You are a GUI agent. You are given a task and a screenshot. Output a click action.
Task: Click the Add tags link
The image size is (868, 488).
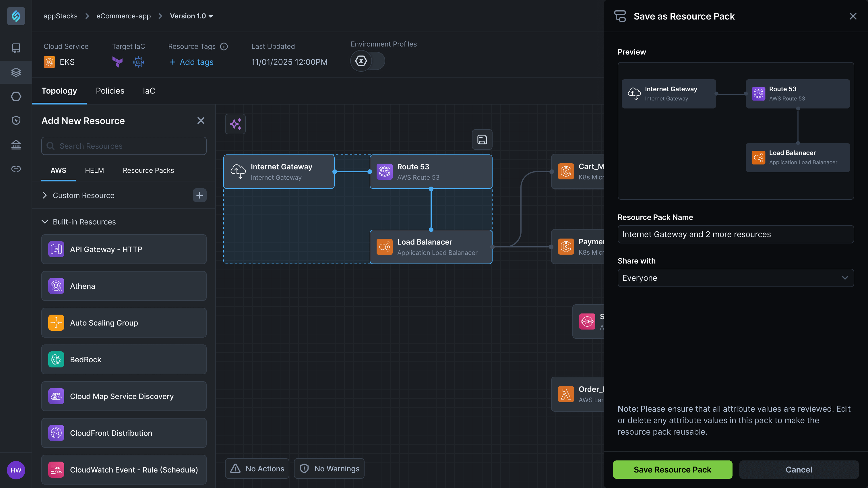point(191,62)
